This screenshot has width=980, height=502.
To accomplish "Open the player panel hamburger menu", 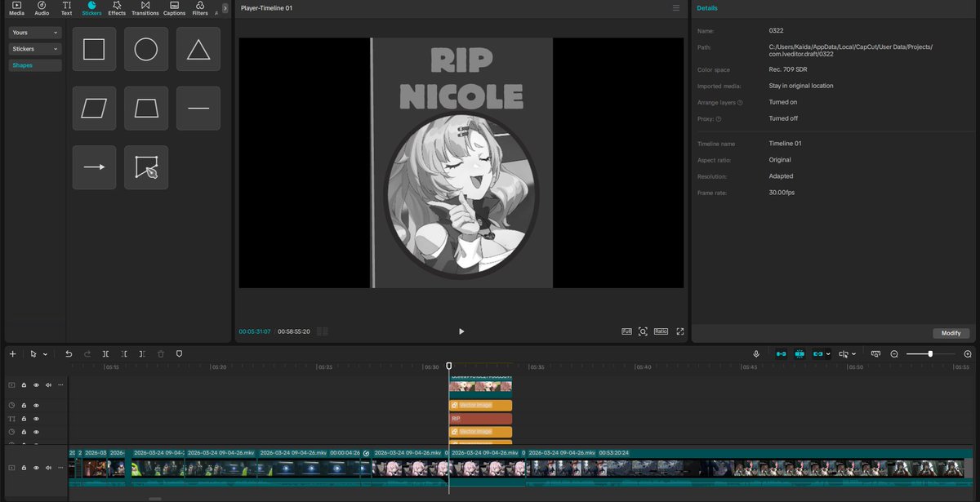I will pos(675,8).
